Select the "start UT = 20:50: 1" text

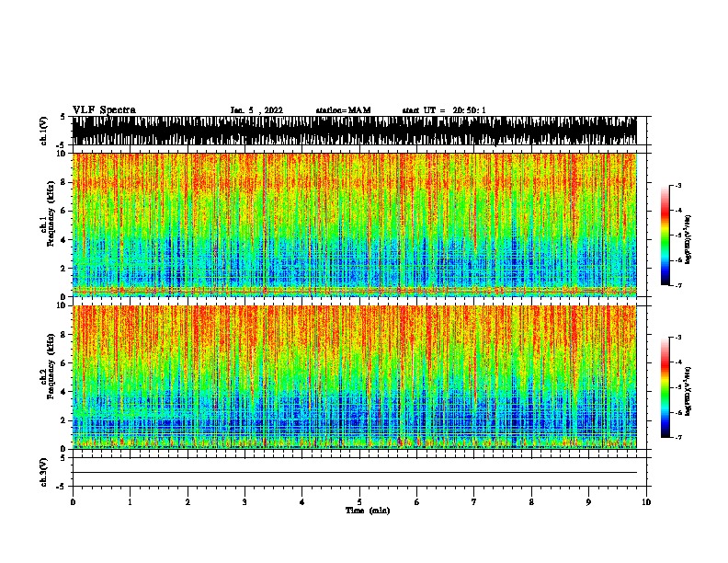(x=444, y=110)
